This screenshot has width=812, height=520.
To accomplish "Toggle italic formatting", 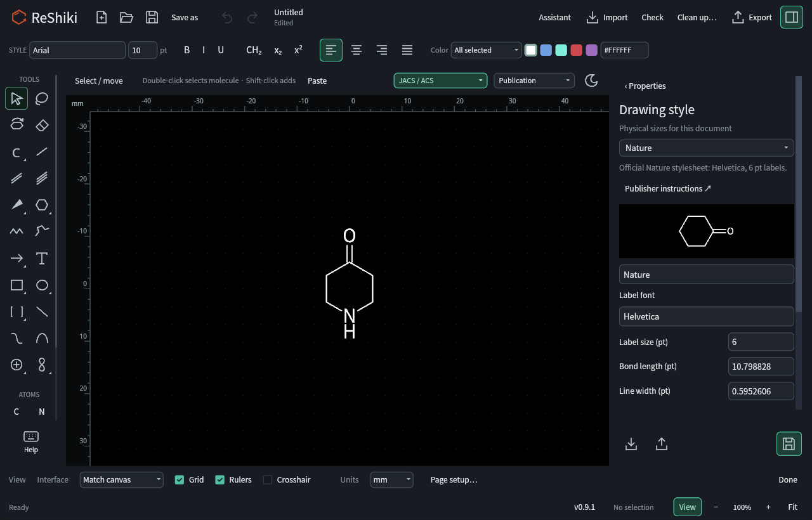I will 204,50.
